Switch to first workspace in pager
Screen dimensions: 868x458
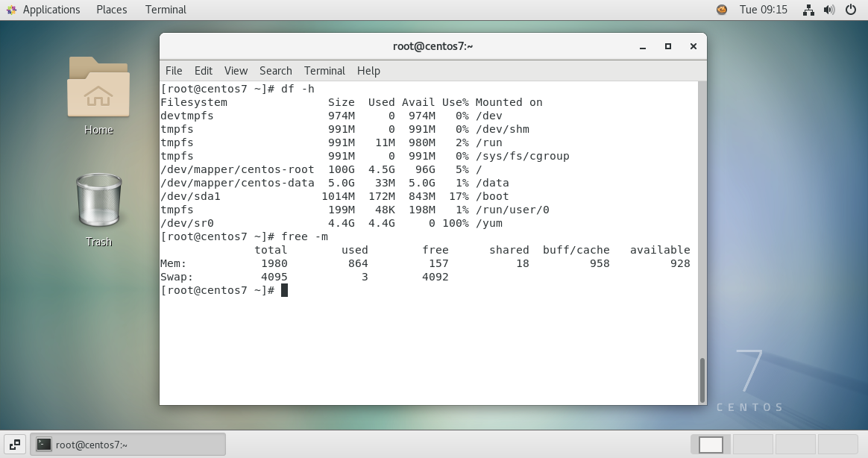(711, 444)
